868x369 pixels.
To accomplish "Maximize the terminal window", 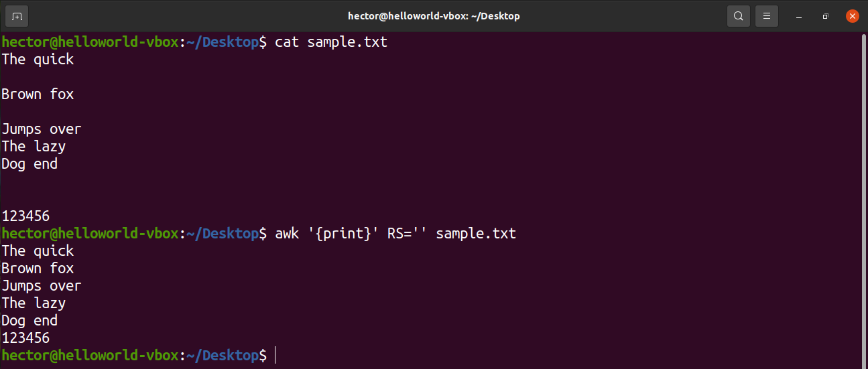I will (x=825, y=16).
